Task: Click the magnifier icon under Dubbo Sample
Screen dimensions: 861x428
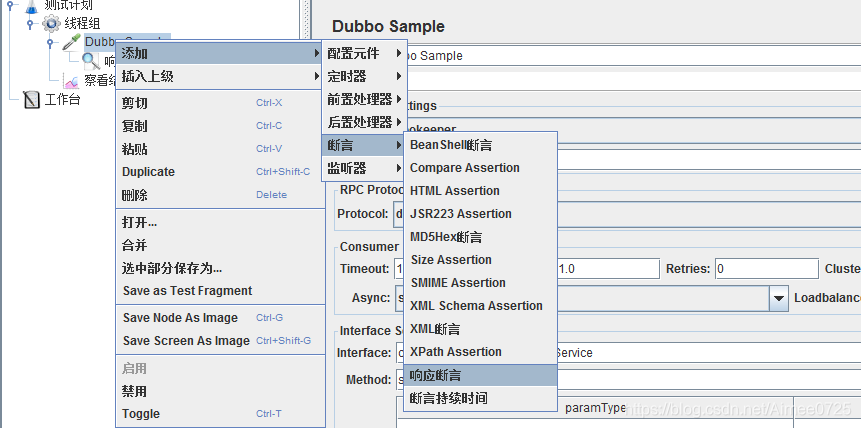Action: (x=91, y=61)
